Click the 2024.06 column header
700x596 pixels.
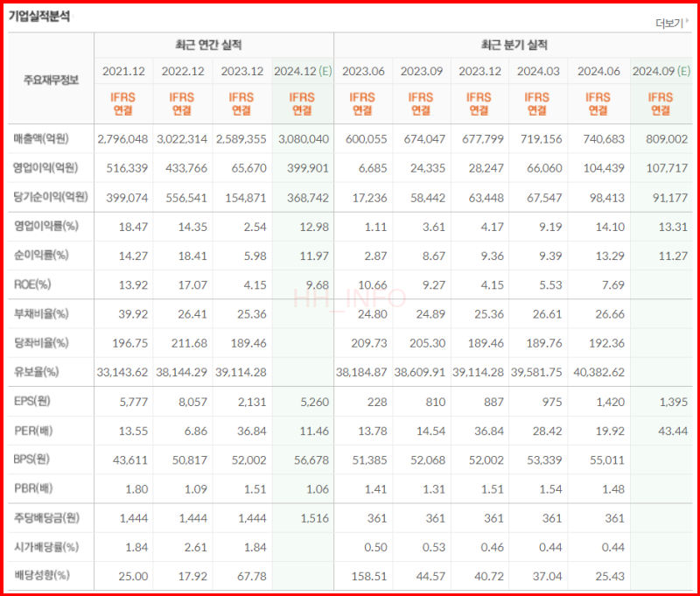click(598, 72)
